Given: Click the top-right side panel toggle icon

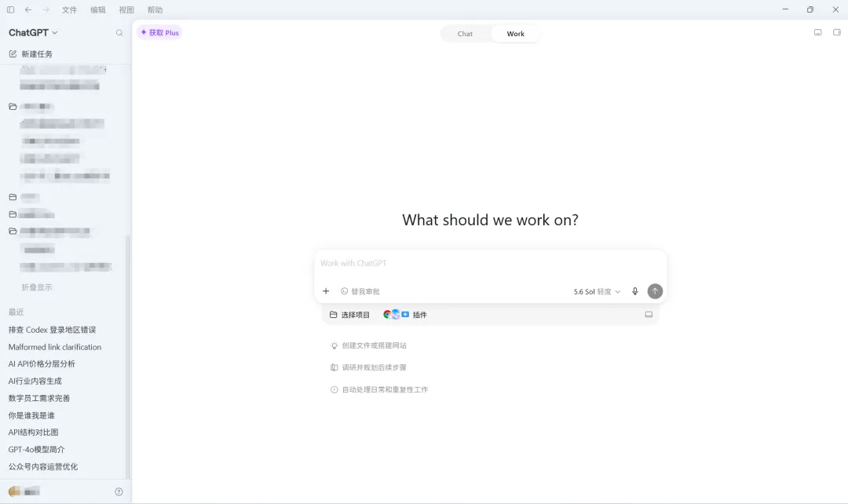Looking at the screenshot, I should pos(837,32).
